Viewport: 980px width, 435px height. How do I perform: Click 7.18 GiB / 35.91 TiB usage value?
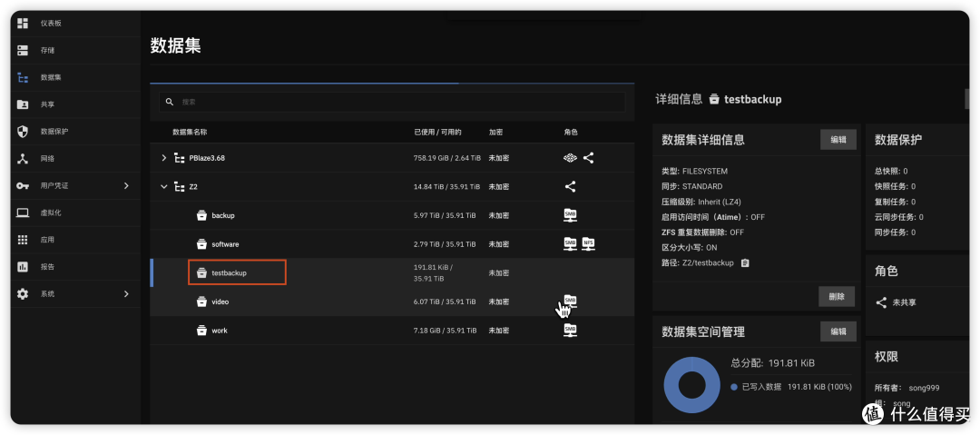click(x=445, y=331)
